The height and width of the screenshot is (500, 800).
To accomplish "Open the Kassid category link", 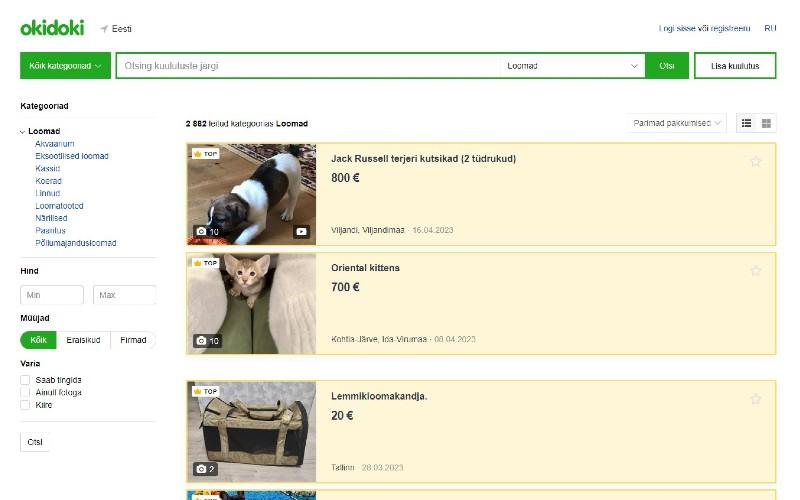I will 48,169.
